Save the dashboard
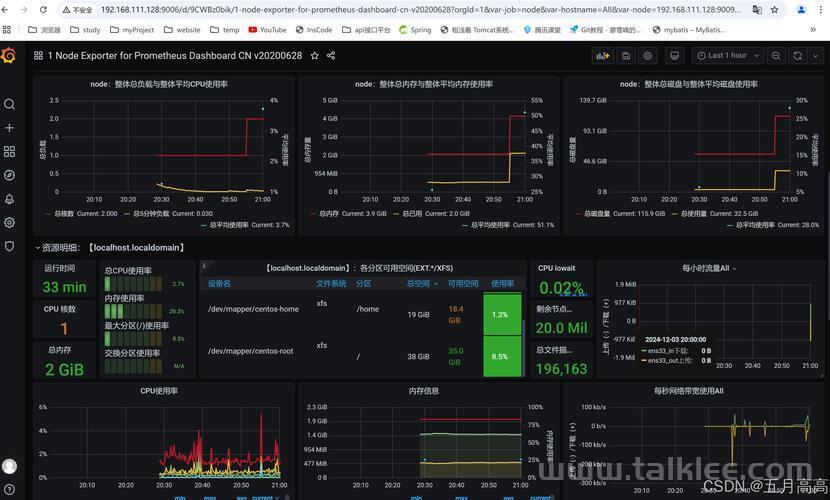 [x=626, y=56]
